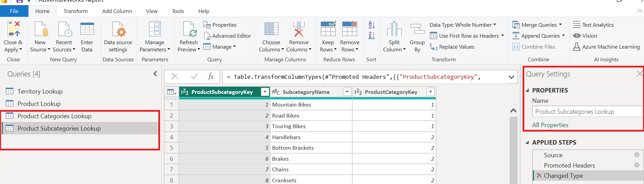Click the Remove Columns icon
The width and height of the screenshot is (644, 184).
tap(299, 29)
